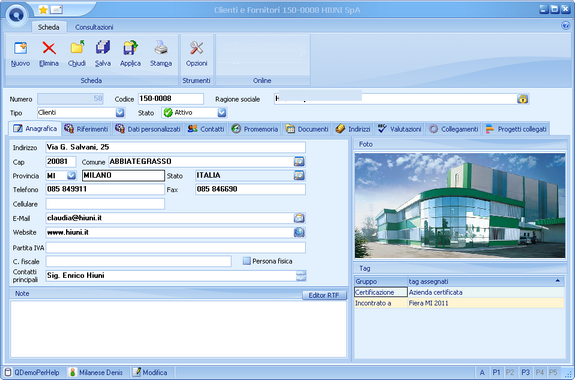Viewport: 575px width, 380px height.
Task: Click the A status bar button
Action: tap(482, 372)
